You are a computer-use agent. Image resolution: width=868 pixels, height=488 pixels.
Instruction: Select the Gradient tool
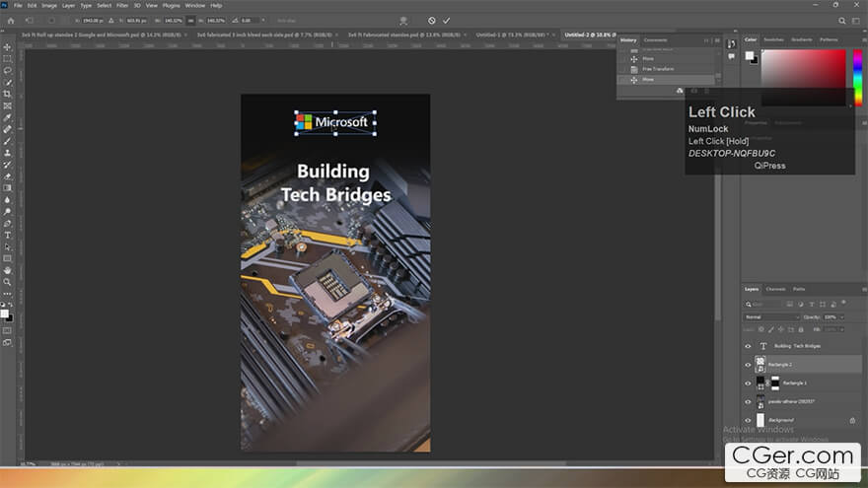click(x=7, y=188)
